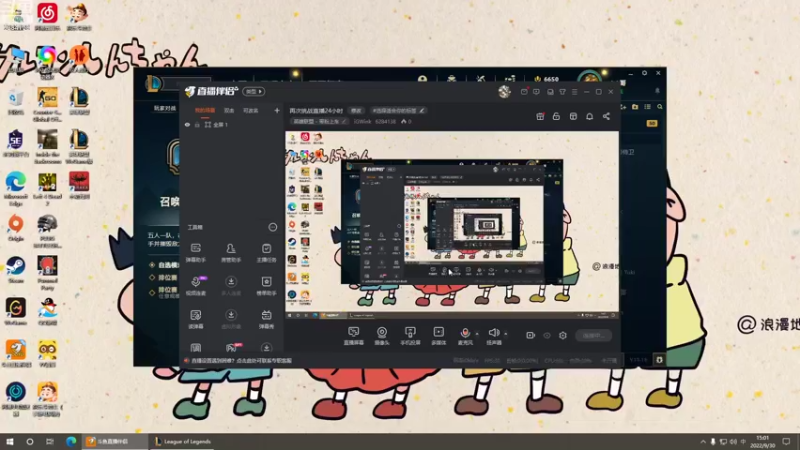Toggle visibility eye of 全屏1 source
Screen dimensions: 800x450
click(x=187, y=125)
